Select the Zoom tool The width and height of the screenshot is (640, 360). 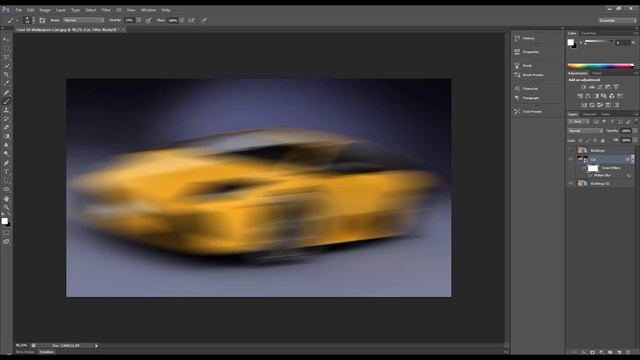pyautogui.click(x=6, y=207)
